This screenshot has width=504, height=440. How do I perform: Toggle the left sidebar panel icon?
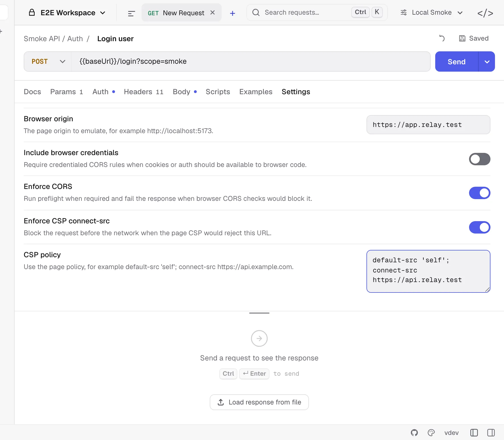tap(474, 433)
